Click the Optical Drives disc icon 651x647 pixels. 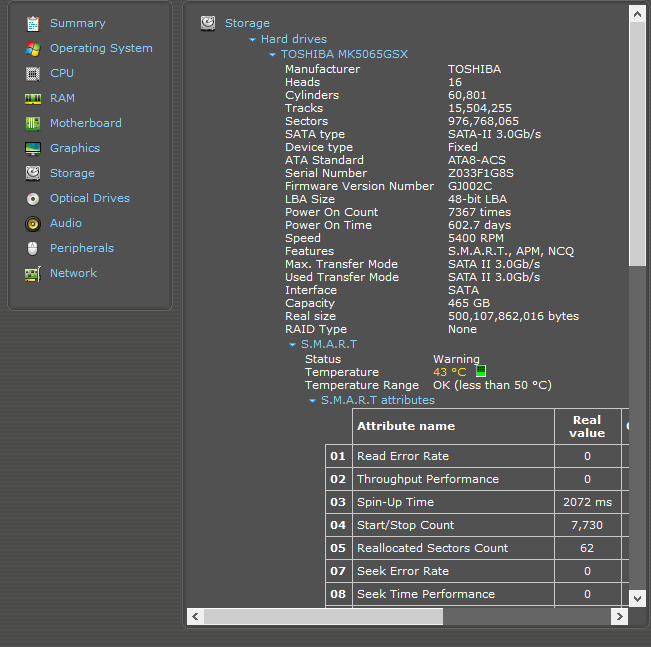tap(33, 198)
